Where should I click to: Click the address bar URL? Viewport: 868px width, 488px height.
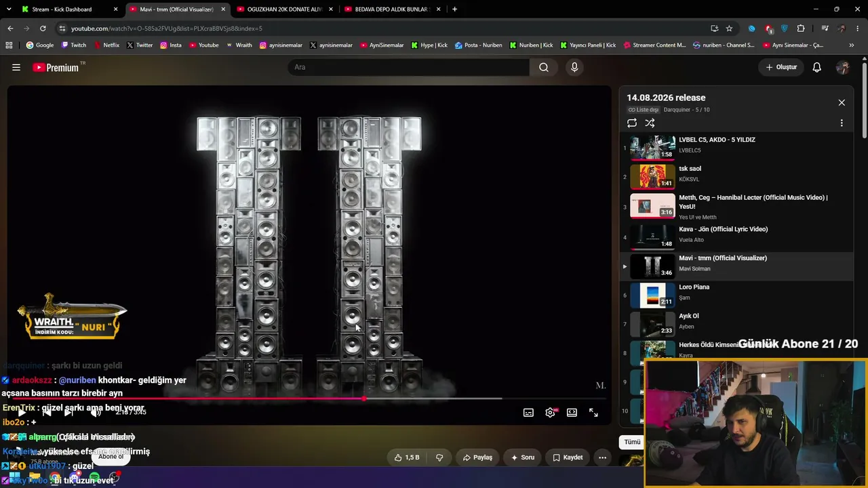pos(167,28)
